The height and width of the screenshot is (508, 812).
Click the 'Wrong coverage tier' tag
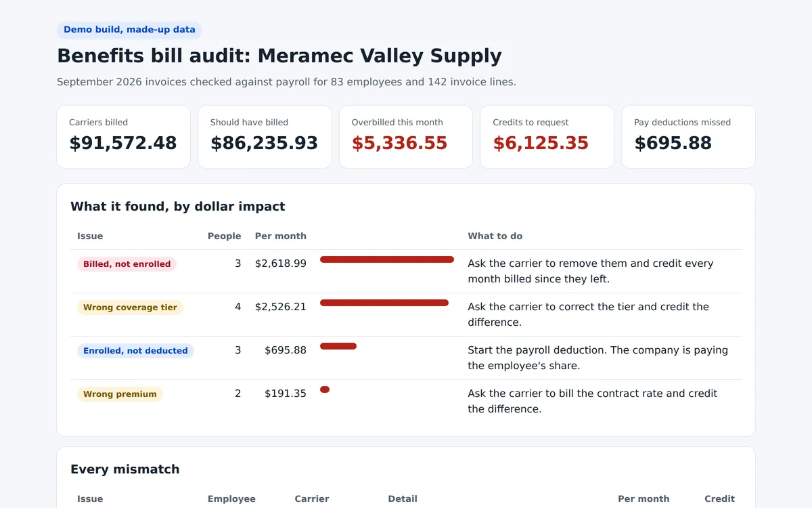coord(130,308)
